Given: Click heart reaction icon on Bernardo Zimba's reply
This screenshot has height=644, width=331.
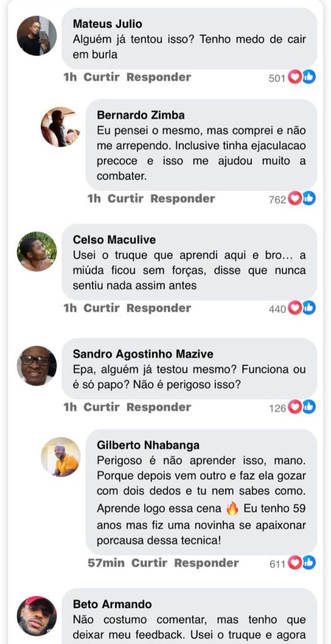Looking at the screenshot, I should (x=295, y=198).
